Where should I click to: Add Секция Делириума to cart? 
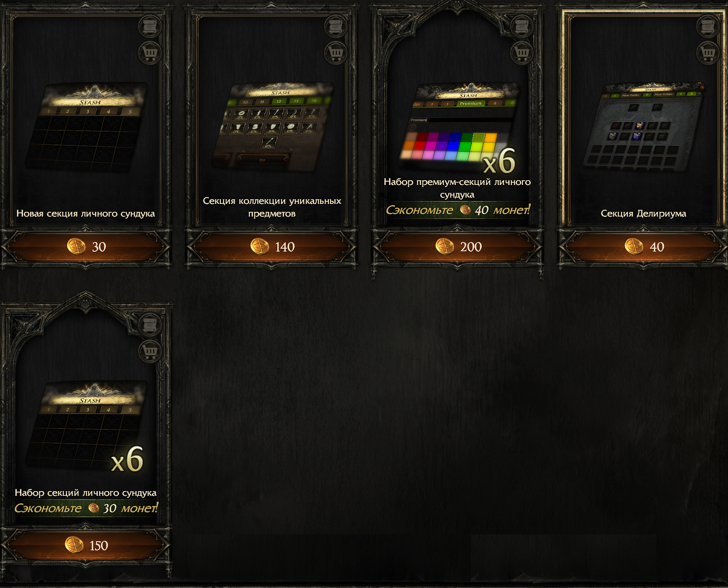(707, 52)
